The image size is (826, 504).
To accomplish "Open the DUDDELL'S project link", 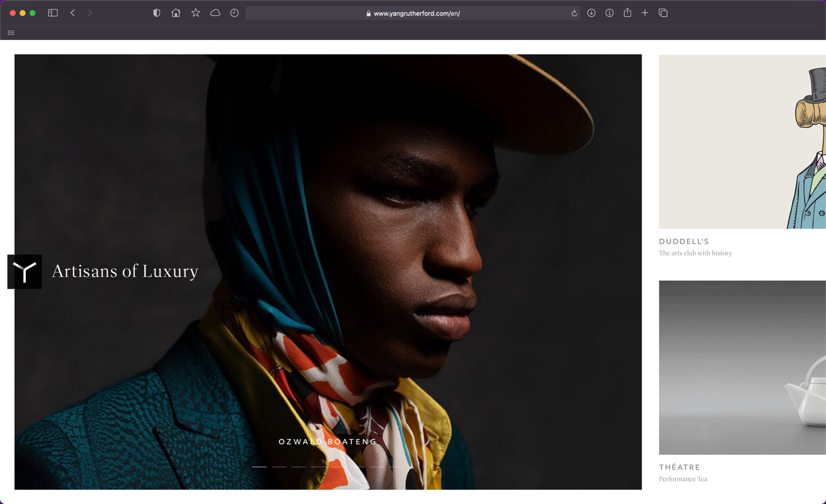I will pos(684,242).
